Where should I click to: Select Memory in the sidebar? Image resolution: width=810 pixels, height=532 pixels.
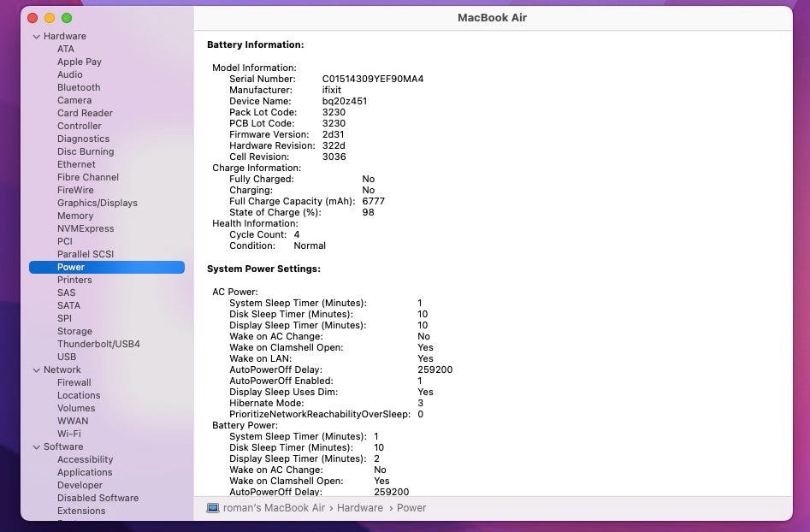pyautogui.click(x=75, y=216)
